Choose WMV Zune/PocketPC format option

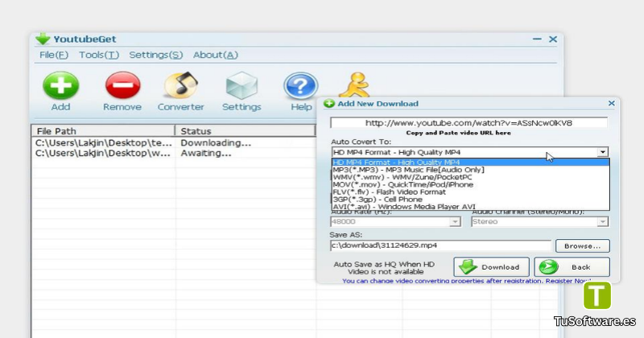(471, 177)
